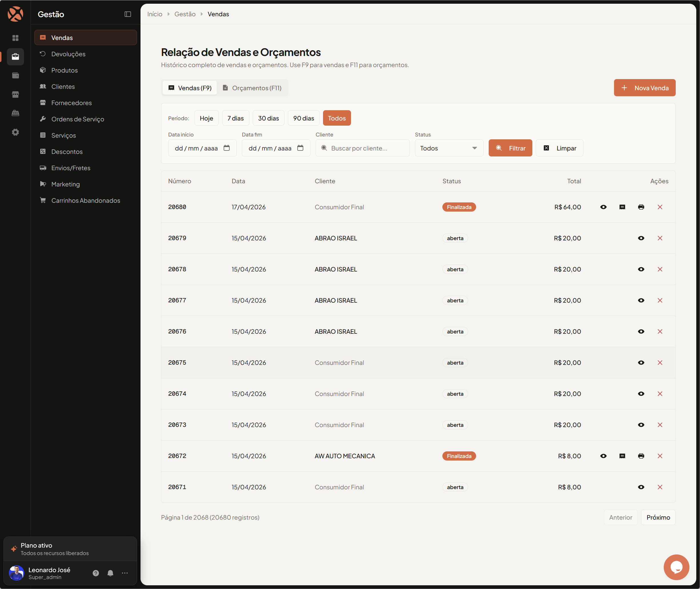The image size is (700, 589).
Task: Select the 30 dias period filter
Action: pos(268,118)
